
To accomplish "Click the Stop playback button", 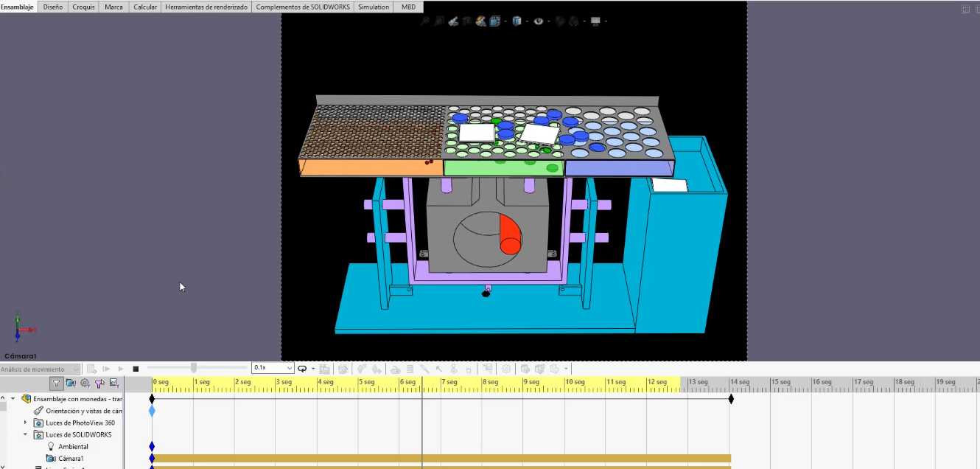I will 136,369.
